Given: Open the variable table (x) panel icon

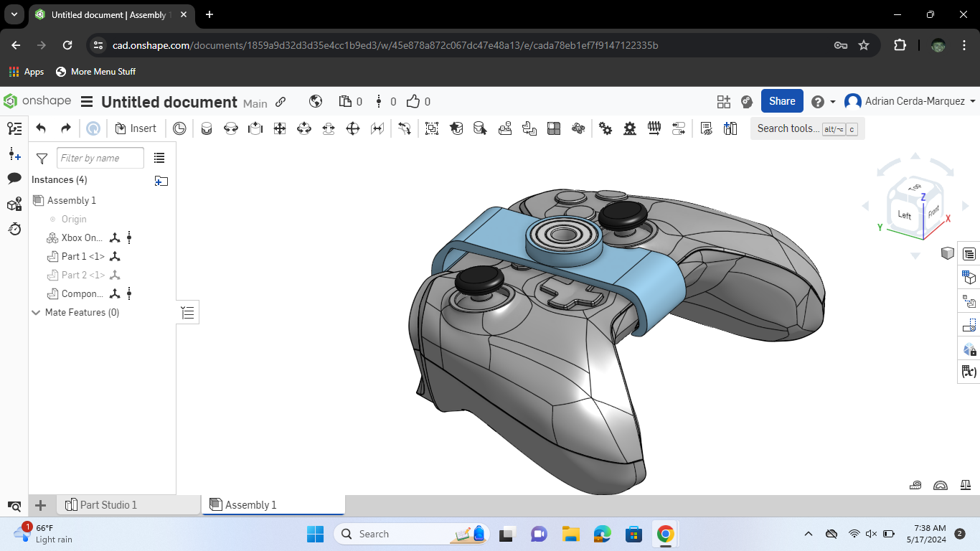Looking at the screenshot, I should coord(969,372).
